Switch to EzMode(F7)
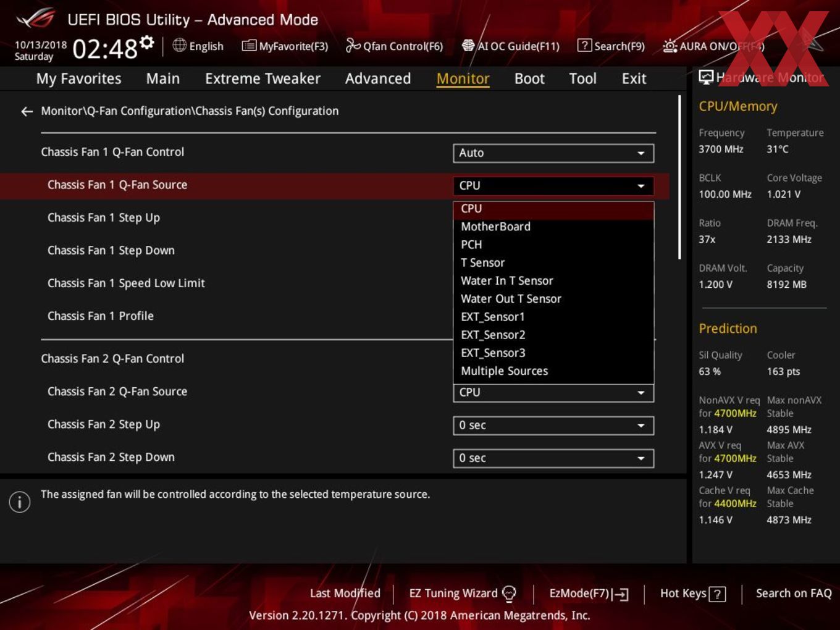The width and height of the screenshot is (840, 630). tap(589, 594)
